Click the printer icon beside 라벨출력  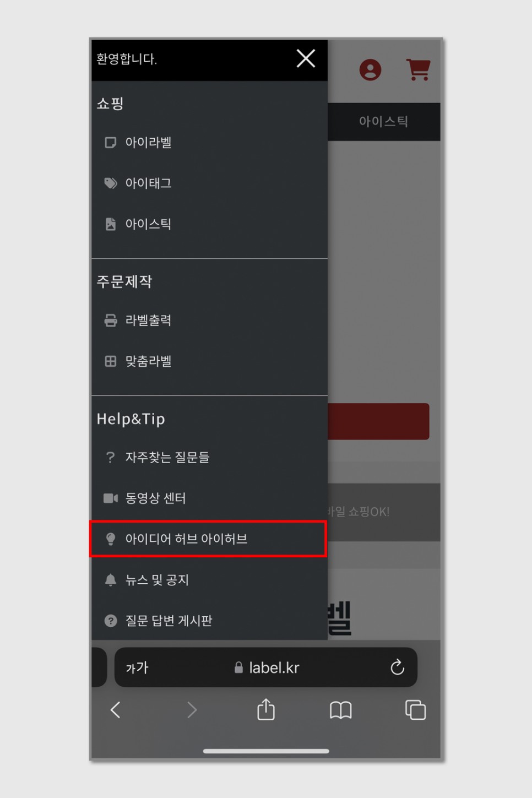(111, 320)
